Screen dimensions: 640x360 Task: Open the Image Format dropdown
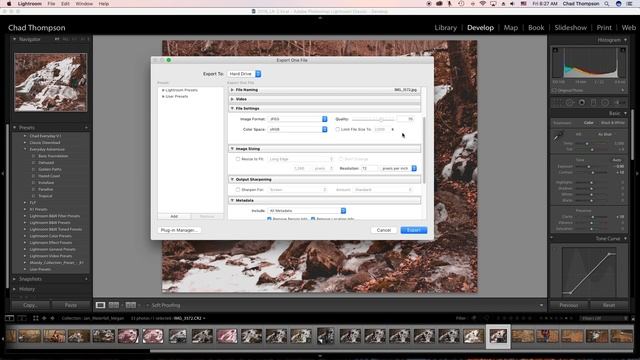[298, 119]
